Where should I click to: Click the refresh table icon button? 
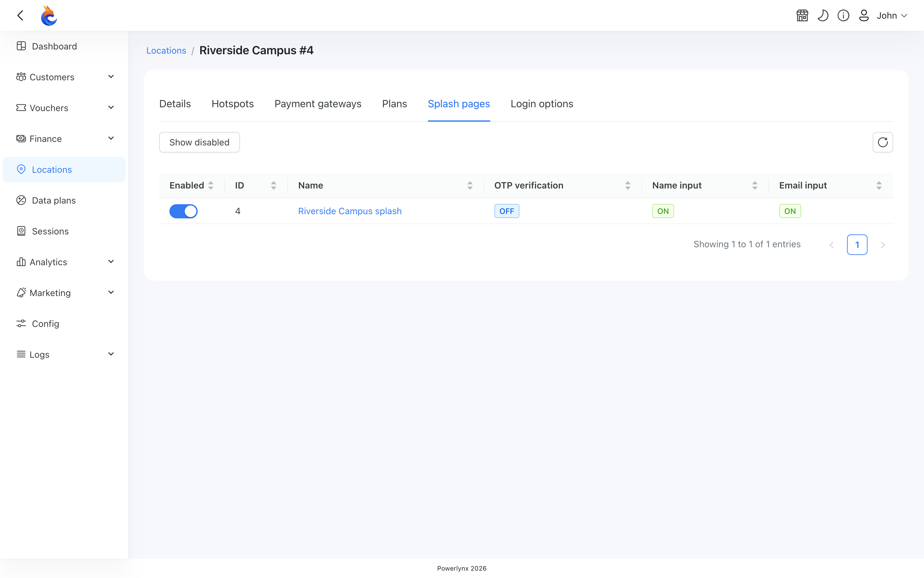[x=883, y=142]
